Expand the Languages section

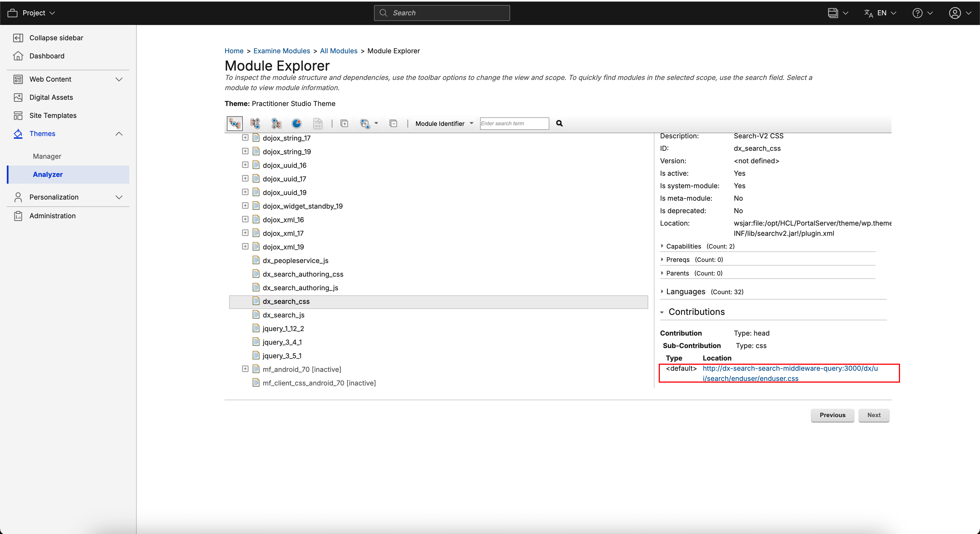[x=685, y=291]
